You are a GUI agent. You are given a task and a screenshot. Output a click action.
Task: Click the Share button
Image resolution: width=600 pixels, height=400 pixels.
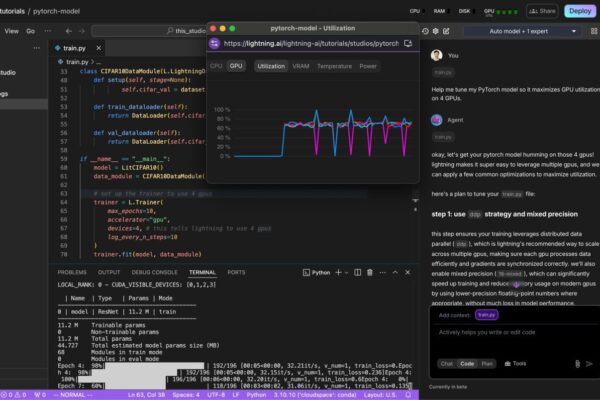click(542, 11)
